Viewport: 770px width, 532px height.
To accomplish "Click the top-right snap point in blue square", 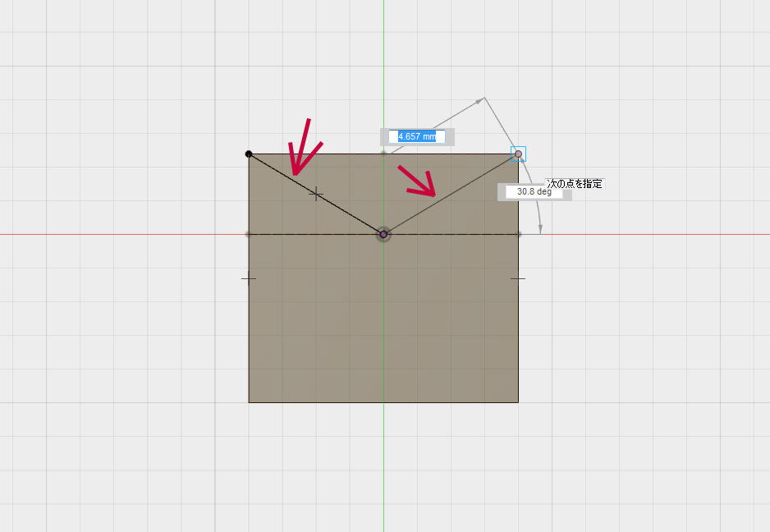I will click(518, 154).
